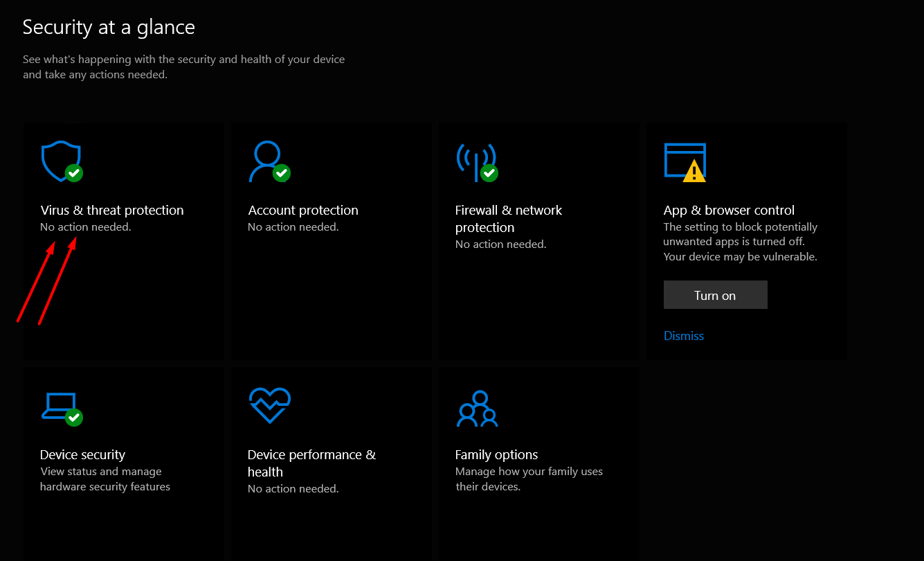Click the Device security laptop icon

60,406
